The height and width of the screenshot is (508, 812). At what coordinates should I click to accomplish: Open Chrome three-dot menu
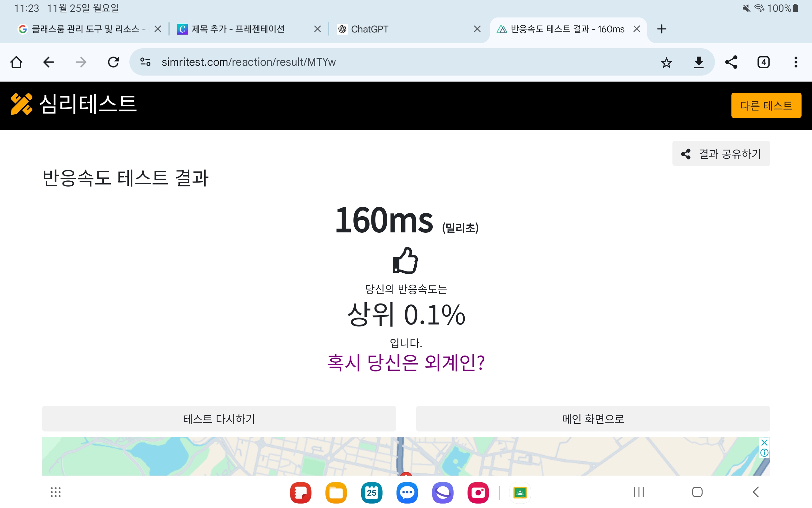(x=796, y=62)
